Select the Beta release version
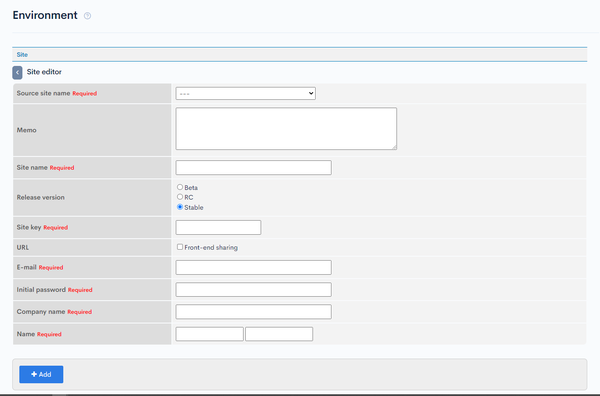 (180, 187)
